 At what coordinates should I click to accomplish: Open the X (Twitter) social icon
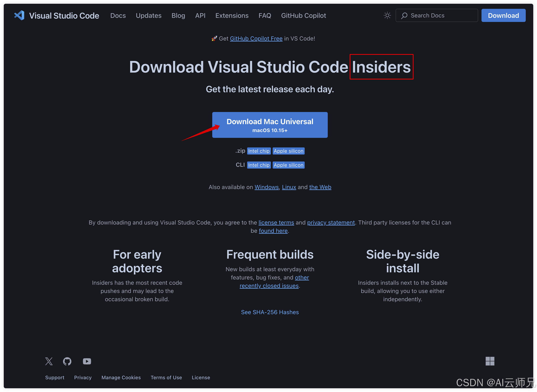pyautogui.click(x=49, y=361)
